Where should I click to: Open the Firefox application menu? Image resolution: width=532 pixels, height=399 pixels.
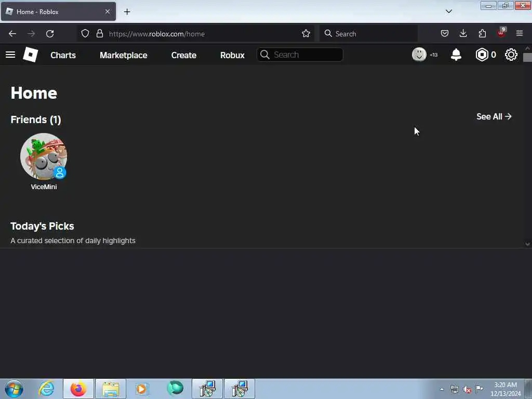(520, 33)
